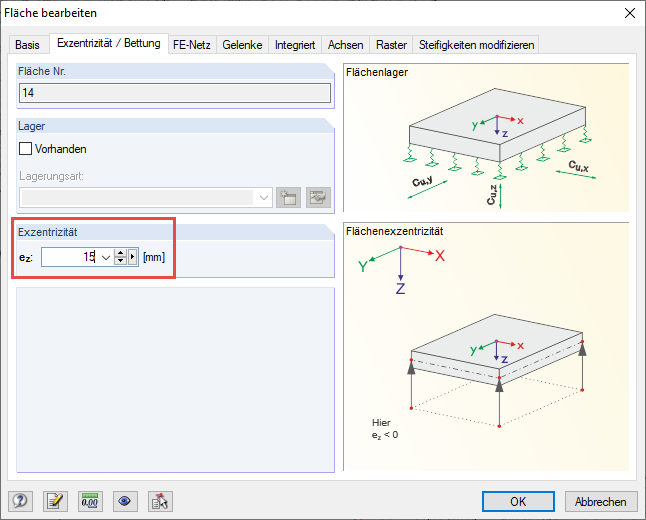Close the Fläche bearbeiten dialog
The image size is (646, 520).
[x=630, y=13]
